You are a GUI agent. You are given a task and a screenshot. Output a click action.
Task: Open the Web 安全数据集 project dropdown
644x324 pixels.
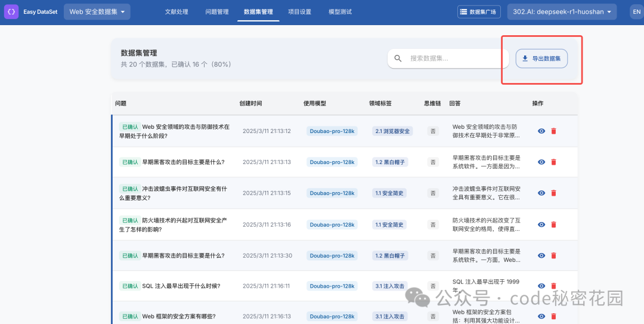pos(97,11)
